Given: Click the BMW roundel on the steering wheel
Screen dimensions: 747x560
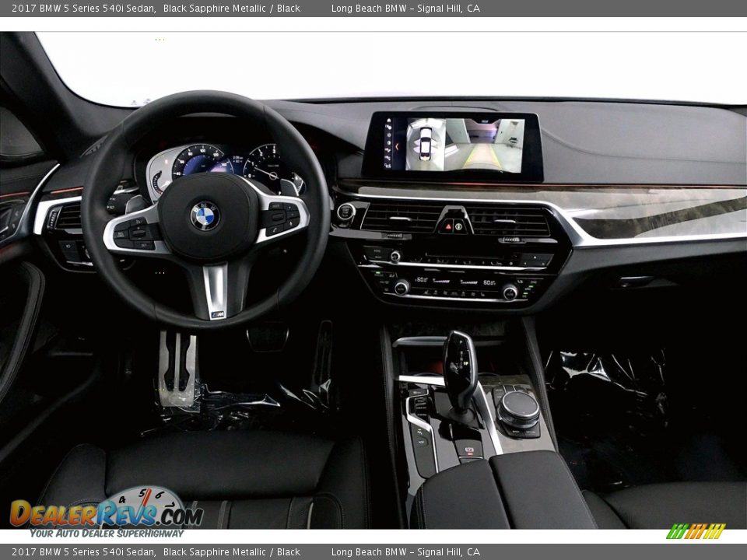Looking at the screenshot, I should point(204,215).
